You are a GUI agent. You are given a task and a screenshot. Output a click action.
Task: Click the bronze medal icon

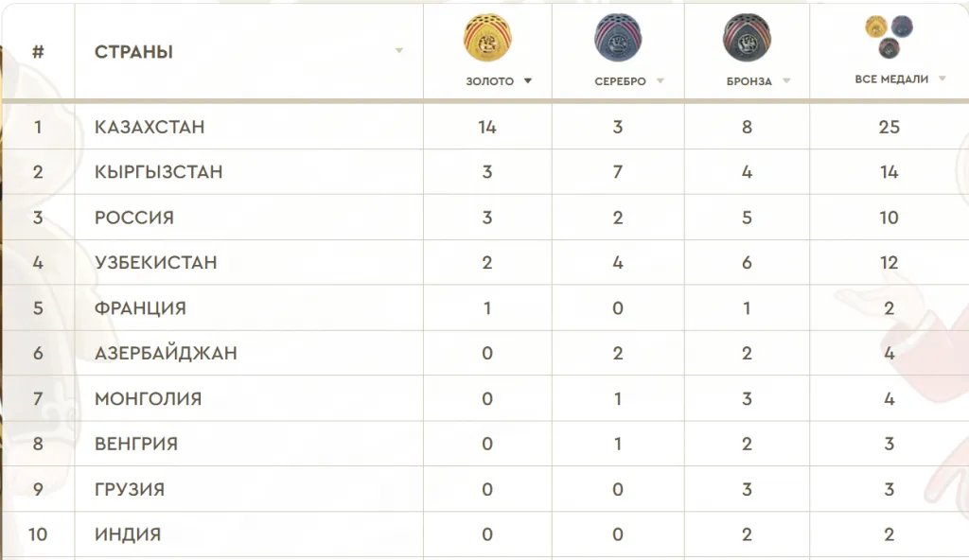click(x=747, y=38)
